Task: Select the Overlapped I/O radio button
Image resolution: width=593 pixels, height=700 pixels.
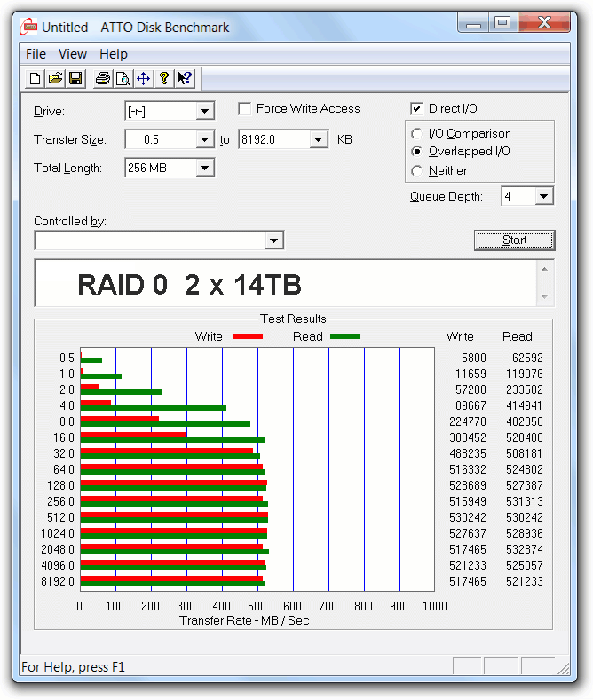Action: (416, 152)
